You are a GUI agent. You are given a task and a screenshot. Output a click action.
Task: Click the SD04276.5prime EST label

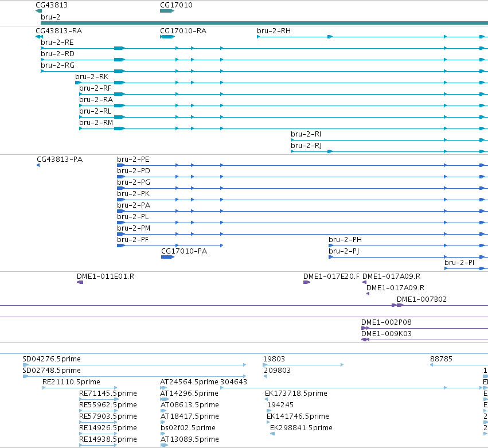[52, 359]
